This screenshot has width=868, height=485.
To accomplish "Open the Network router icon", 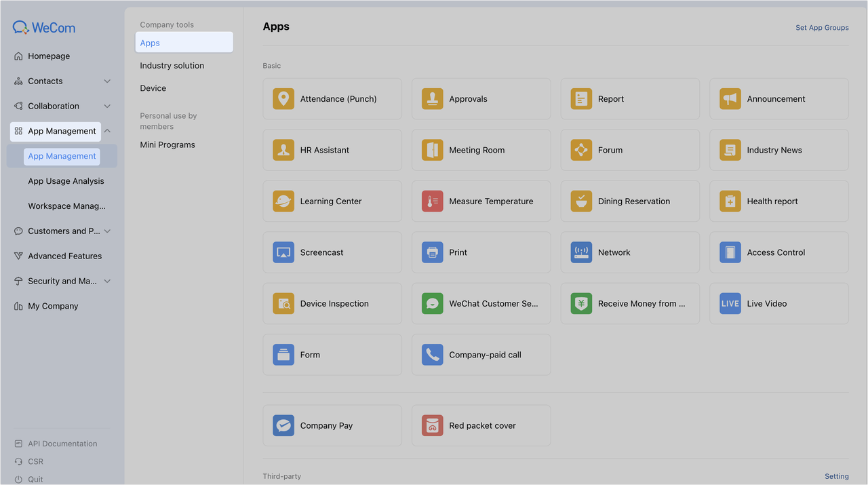I will [581, 252].
